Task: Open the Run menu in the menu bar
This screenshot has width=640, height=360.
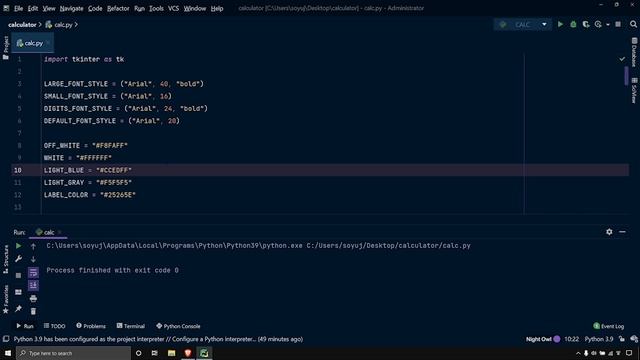Action: (x=139, y=8)
